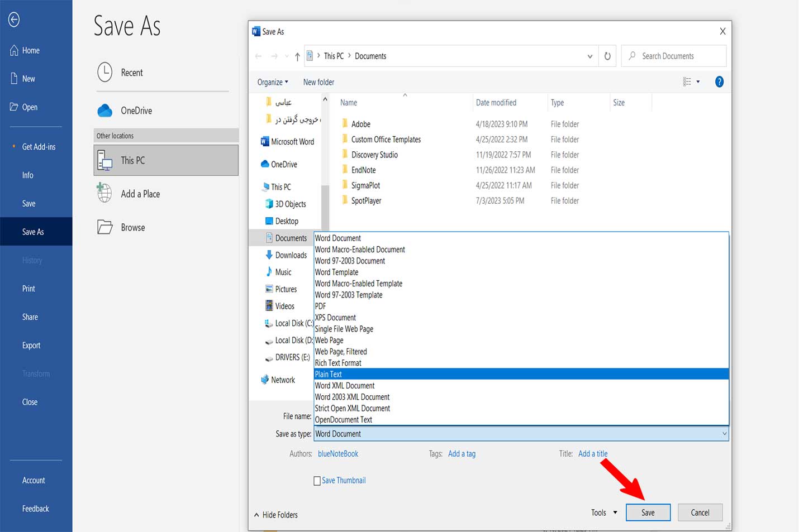Screen dimensions: 799x532
Task: Click the blue help question mark icon
Action: [x=719, y=82]
